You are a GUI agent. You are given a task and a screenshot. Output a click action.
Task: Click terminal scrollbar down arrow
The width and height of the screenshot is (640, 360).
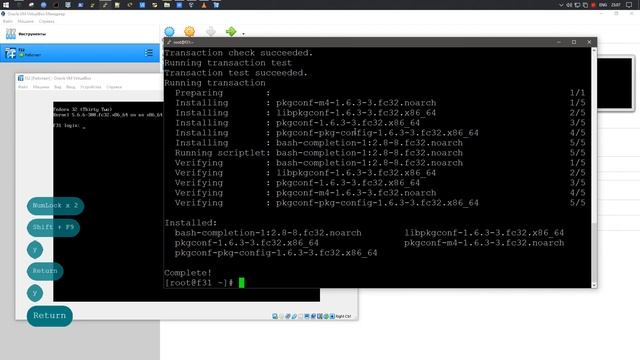tap(594, 285)
